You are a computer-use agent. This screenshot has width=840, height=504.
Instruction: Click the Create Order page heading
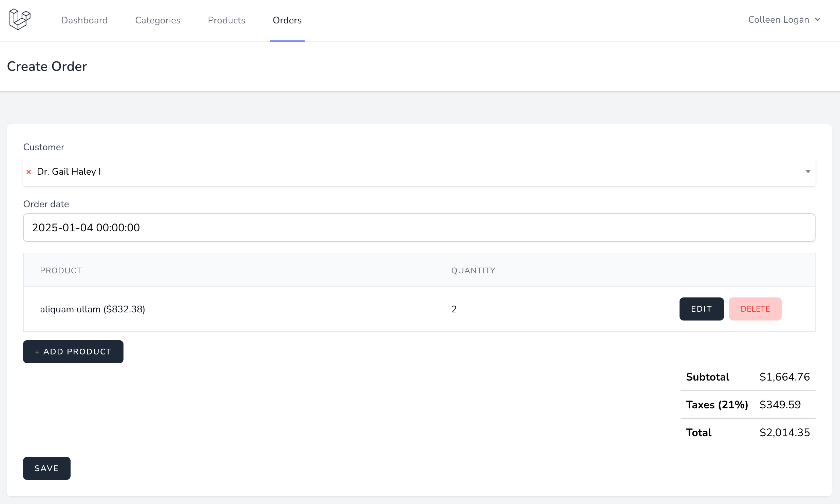click(47, 66)
